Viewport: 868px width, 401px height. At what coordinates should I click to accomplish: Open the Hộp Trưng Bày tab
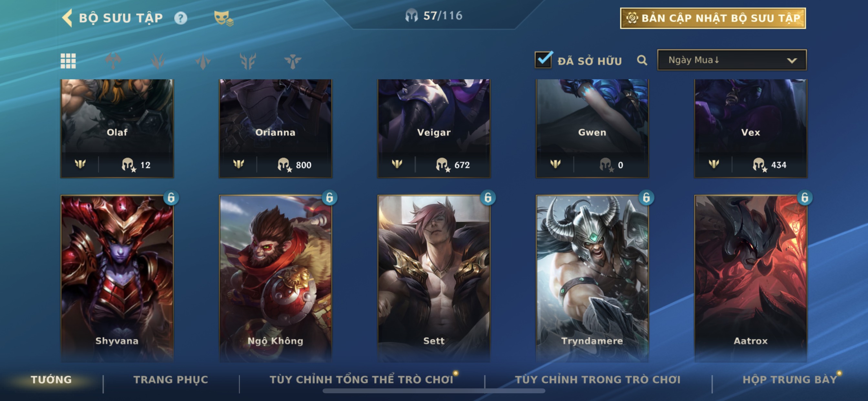point(790,379)
